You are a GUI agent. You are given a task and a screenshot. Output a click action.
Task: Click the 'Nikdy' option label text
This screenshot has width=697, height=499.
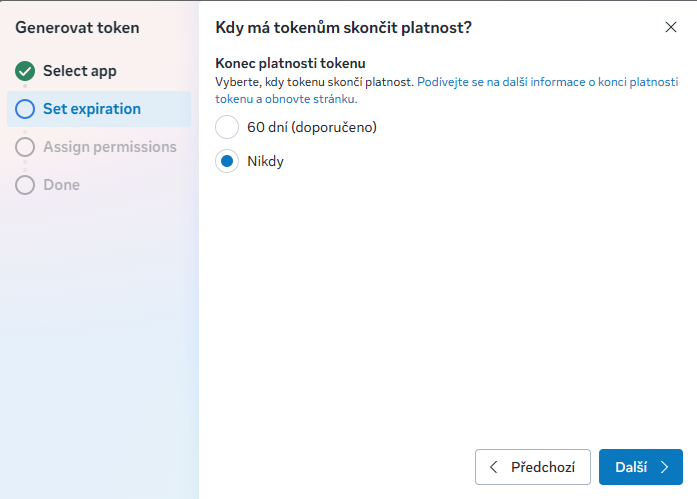point(265,161)
